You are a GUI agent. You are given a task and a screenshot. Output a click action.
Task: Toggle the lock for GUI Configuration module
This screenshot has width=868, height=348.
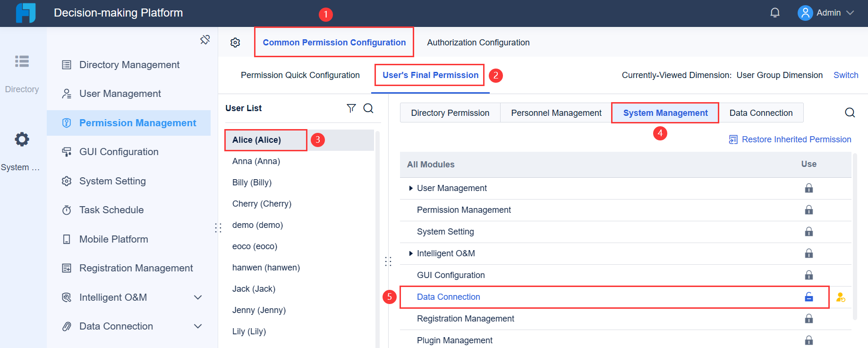point(808,275)
